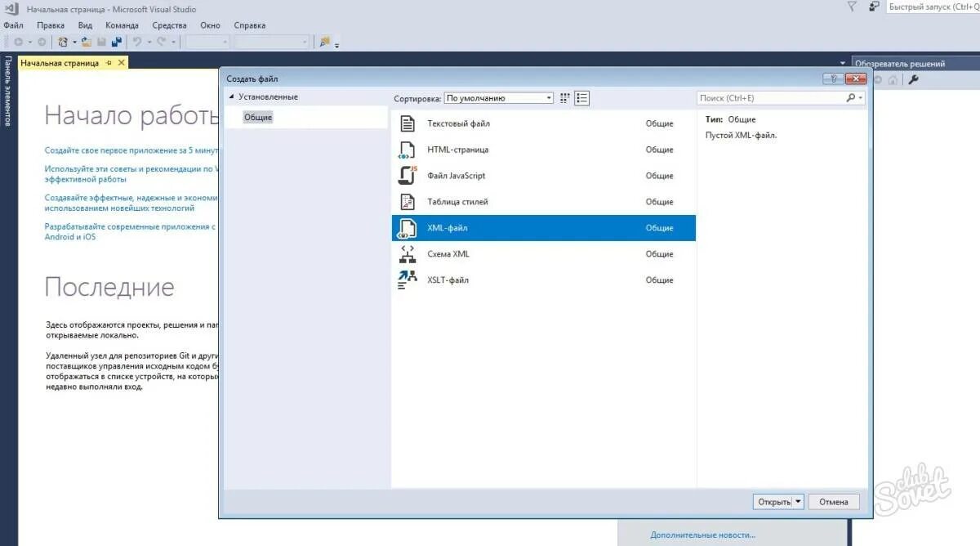Viewport: 980px width, 546px height.
Task: Open the Дополнительные новости link
Action: coord(702,535)
